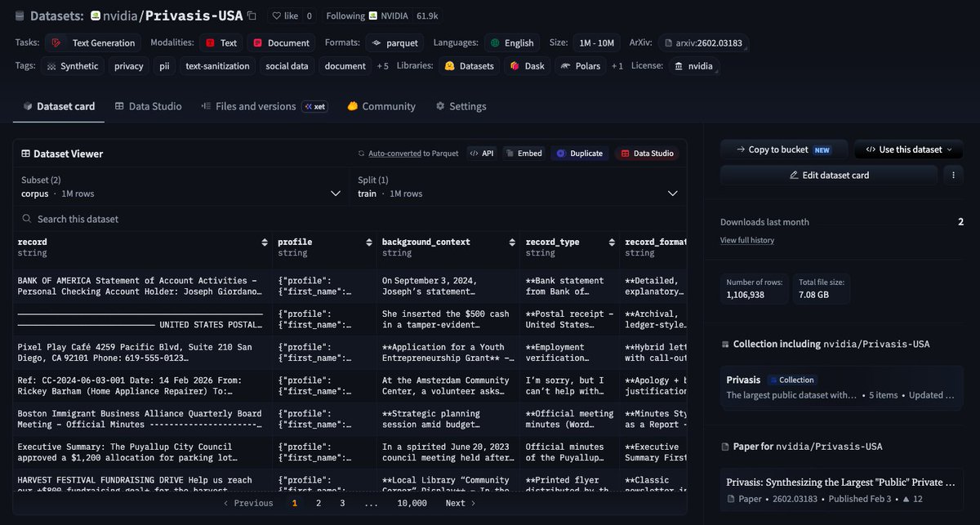Click the Embed button
Screen dimensions: 980x525
click(x=523, y=153)
